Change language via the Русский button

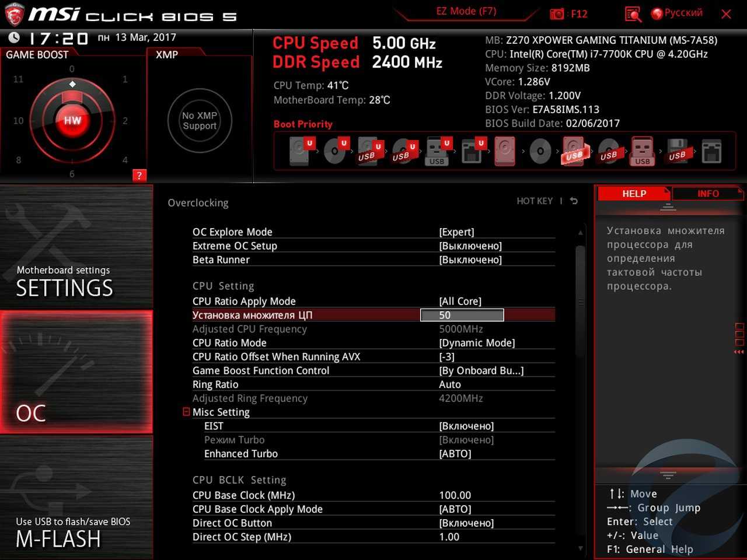point(677,13)
